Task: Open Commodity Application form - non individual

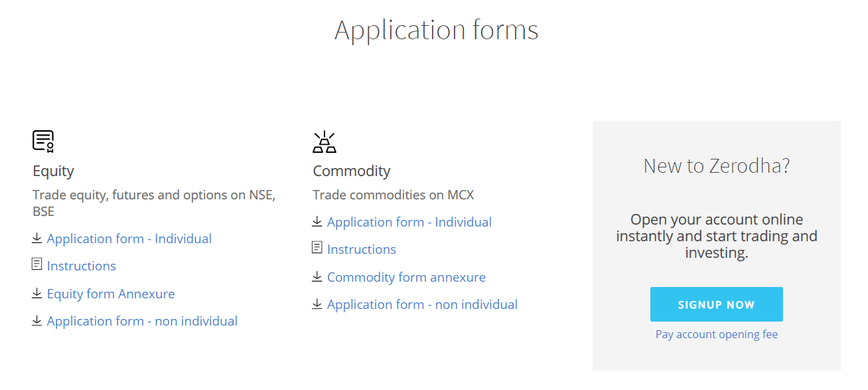Action: point(422,304)
